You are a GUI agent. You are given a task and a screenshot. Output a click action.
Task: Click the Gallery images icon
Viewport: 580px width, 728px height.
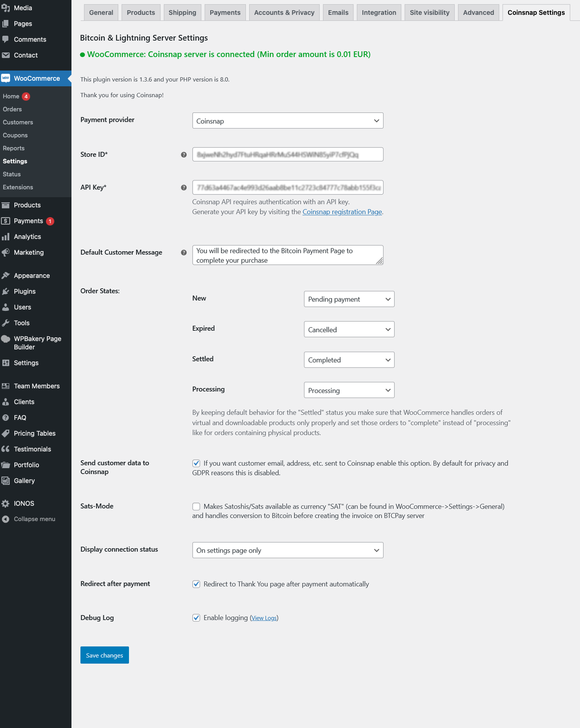click(6, 481)
